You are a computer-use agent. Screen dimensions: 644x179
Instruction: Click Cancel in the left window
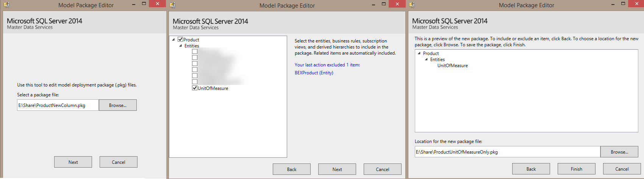point(119,162)
